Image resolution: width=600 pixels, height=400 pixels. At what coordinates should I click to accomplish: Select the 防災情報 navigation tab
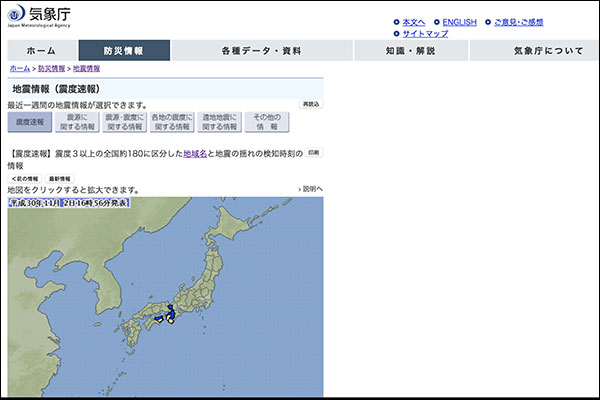point(123,50)
